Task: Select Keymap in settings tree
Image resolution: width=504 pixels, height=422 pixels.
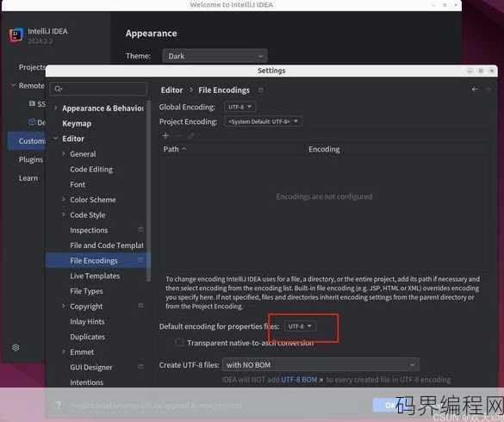Action: 77,123
